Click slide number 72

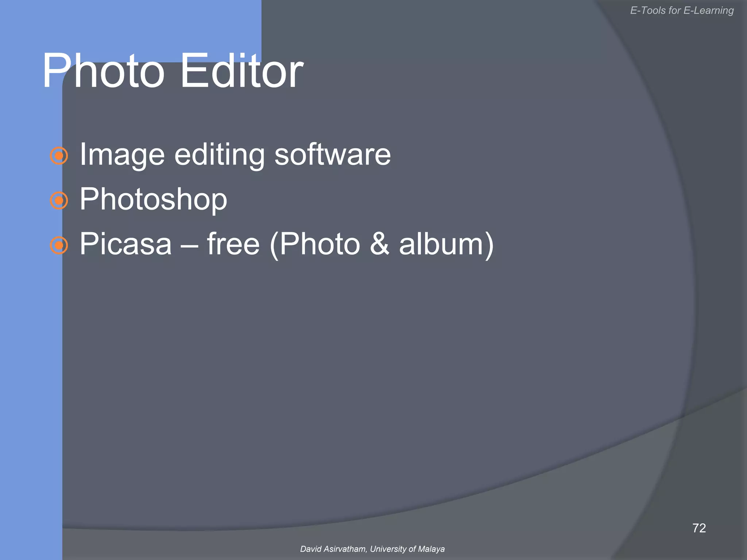699,528
